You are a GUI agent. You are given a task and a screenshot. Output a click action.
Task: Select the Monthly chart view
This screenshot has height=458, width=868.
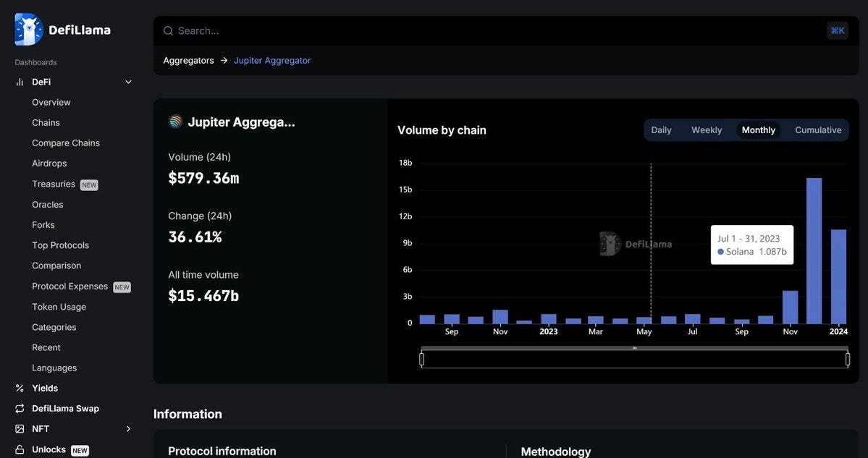click(x=759, y=130)
